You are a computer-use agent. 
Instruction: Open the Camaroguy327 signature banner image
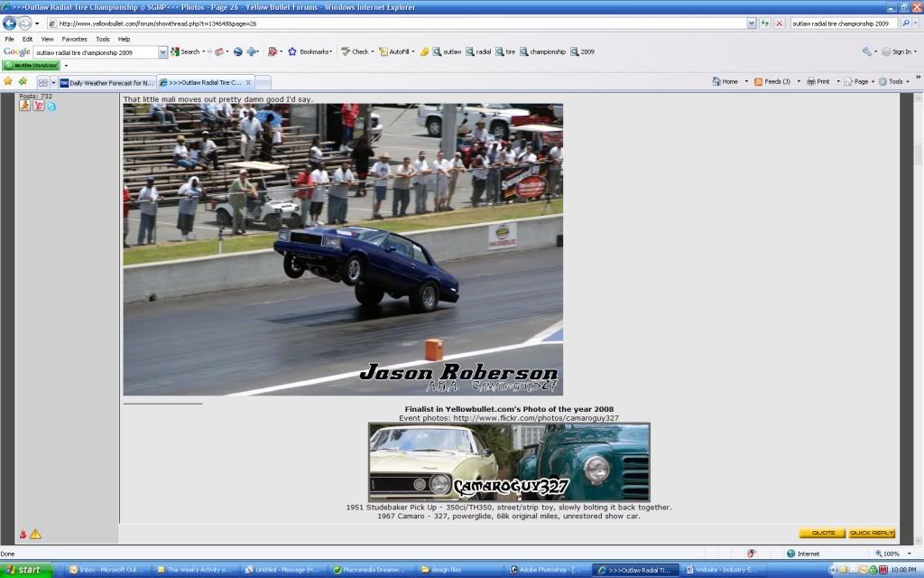pos(508,462)
